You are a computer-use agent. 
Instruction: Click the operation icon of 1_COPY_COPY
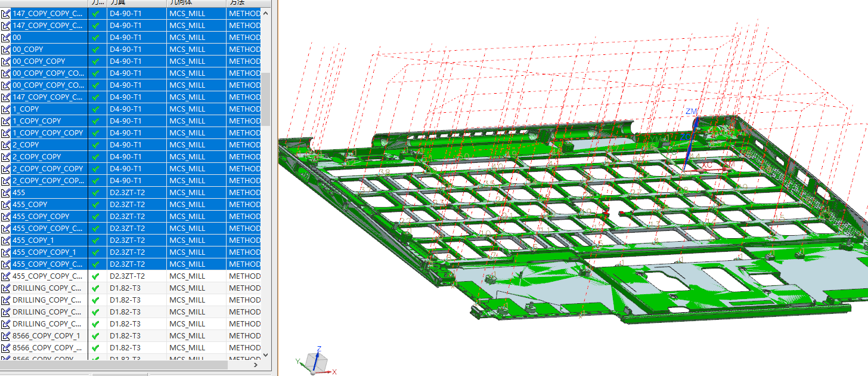pyautogui.click(x=5, y=121)
